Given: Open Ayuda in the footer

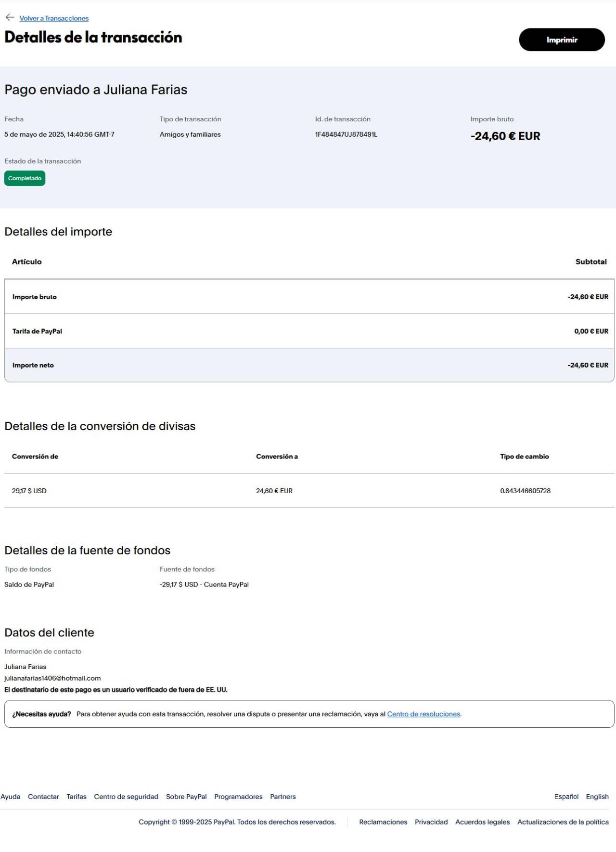Looking at the screenshot, I should pos(11,797).
